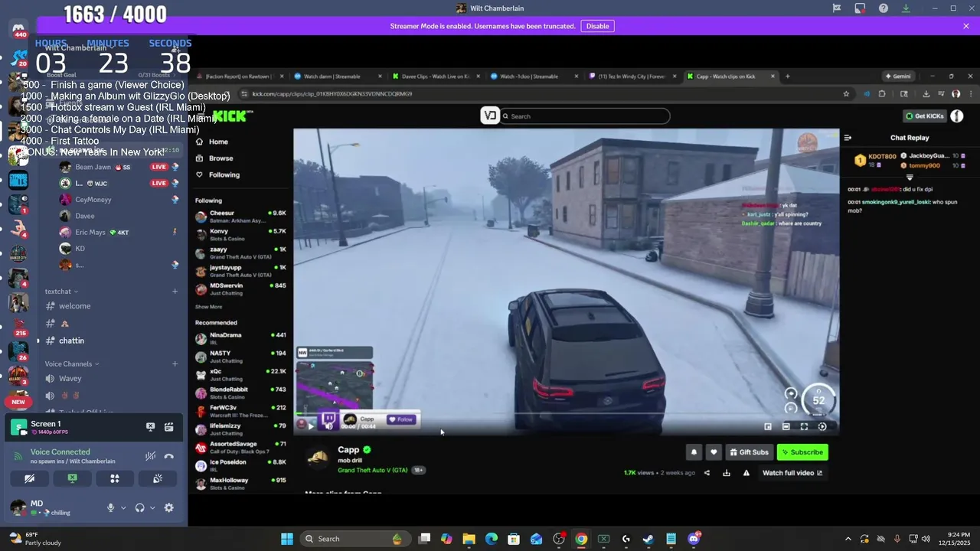Screen dimensions: 980x551
Task: Share the clip with share icon
Action: 707,473
